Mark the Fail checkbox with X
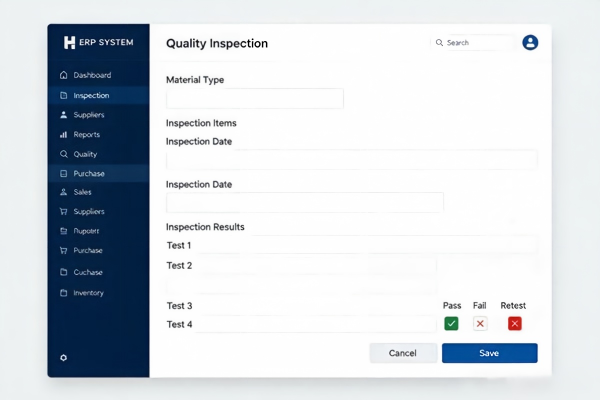Screen dimensions: 600x400 click(x=480, y=323)
